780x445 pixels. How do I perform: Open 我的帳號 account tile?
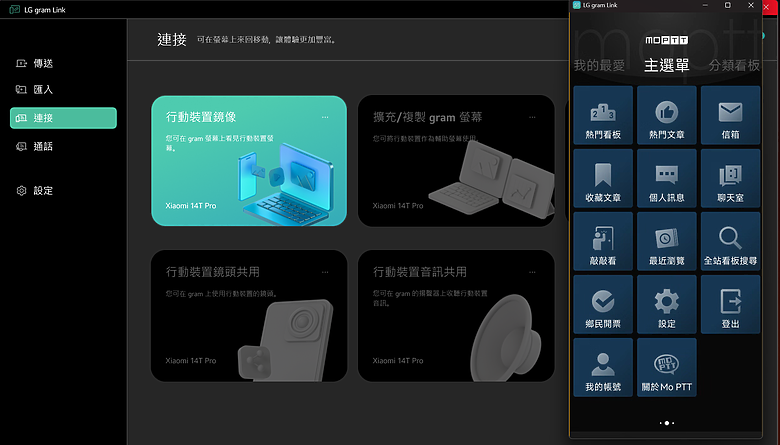603,367
